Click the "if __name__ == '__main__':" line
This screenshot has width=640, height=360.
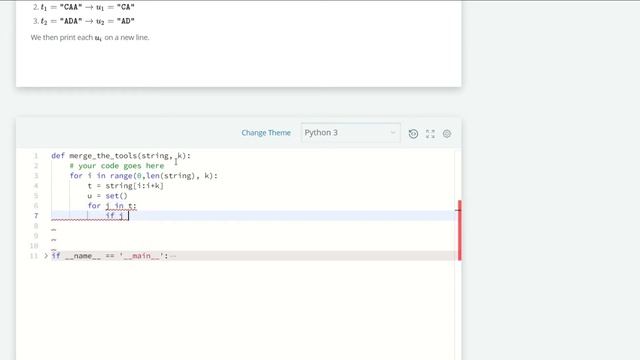click(x=110, y=256)
